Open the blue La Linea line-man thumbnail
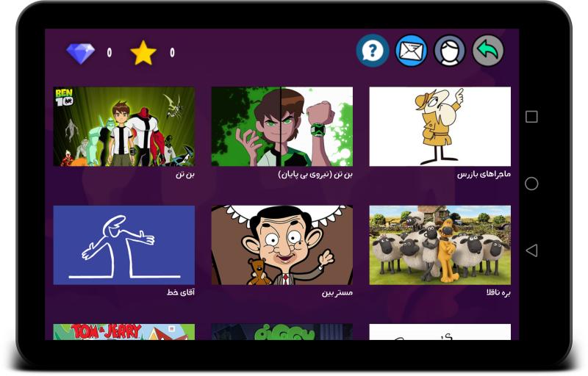 [124, 245]
